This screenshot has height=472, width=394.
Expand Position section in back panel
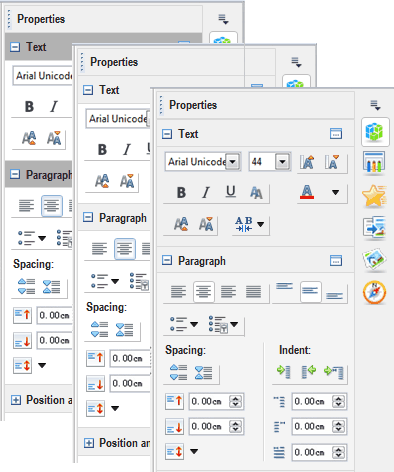coord(16,400)
